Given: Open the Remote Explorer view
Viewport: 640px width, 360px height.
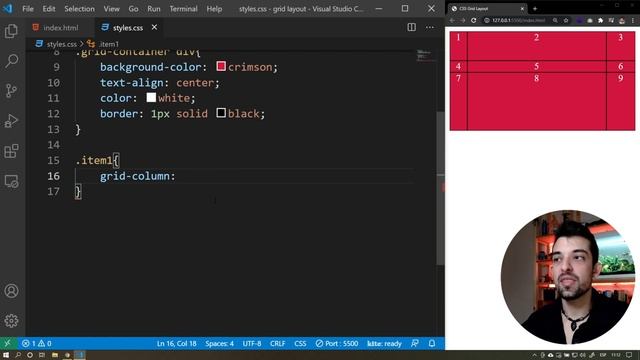Looking at the screenshot, I should tap(11, 181).
